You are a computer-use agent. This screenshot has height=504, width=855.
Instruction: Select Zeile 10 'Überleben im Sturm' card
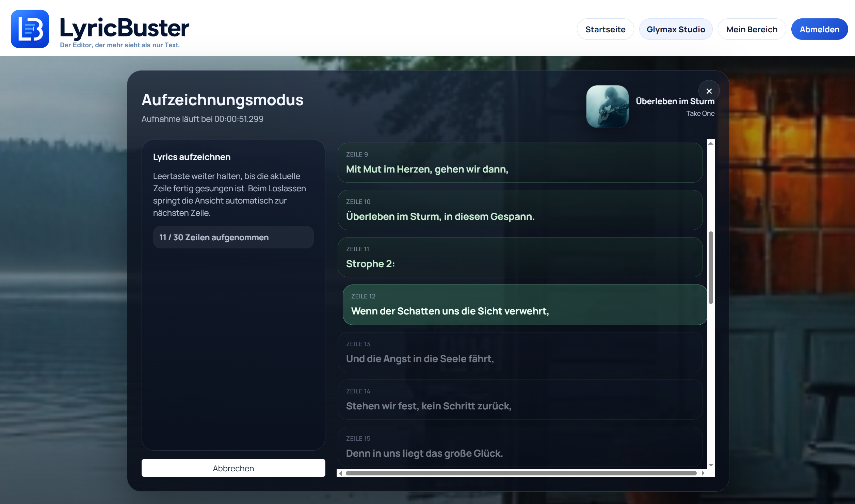pyautogui.click(x=520, y=210)
